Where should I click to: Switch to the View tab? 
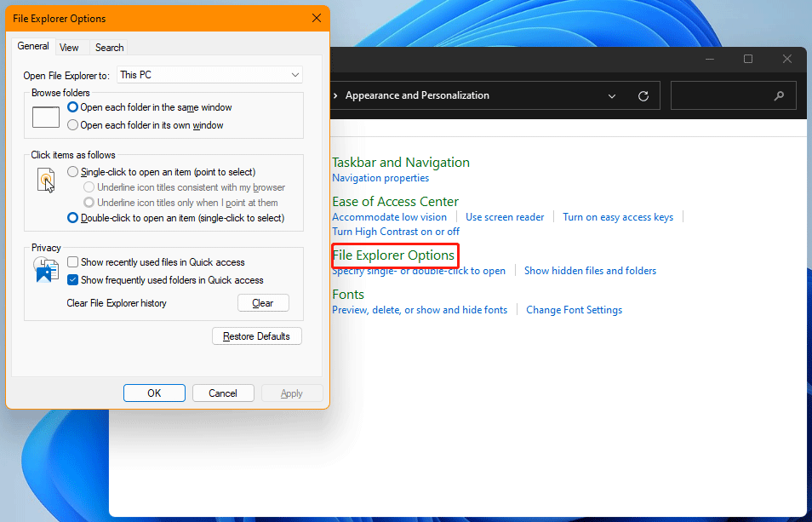(x=71, y=47)
